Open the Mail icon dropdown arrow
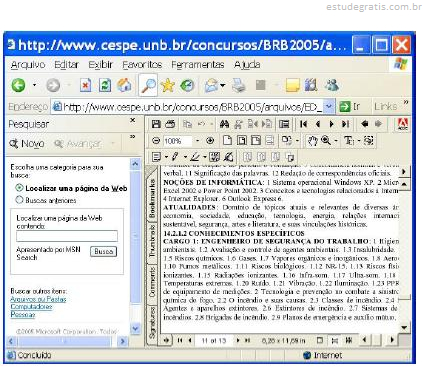 pyautogui.click(x=223, y=85)
